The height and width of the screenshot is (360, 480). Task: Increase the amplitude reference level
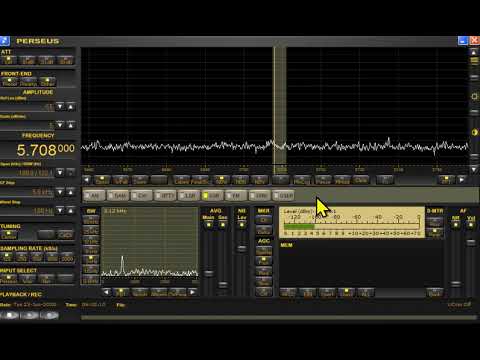[x=71, y=107]
